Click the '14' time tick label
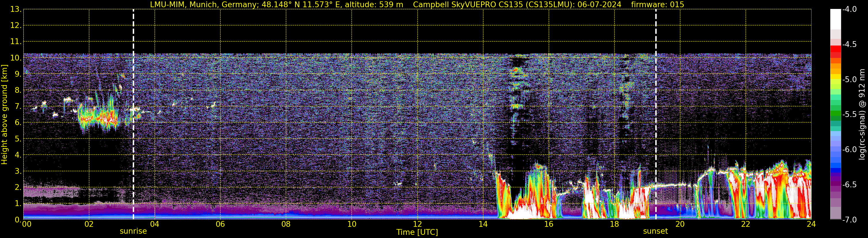The height and width of the screenshot is (238, 868). point(483,224)
